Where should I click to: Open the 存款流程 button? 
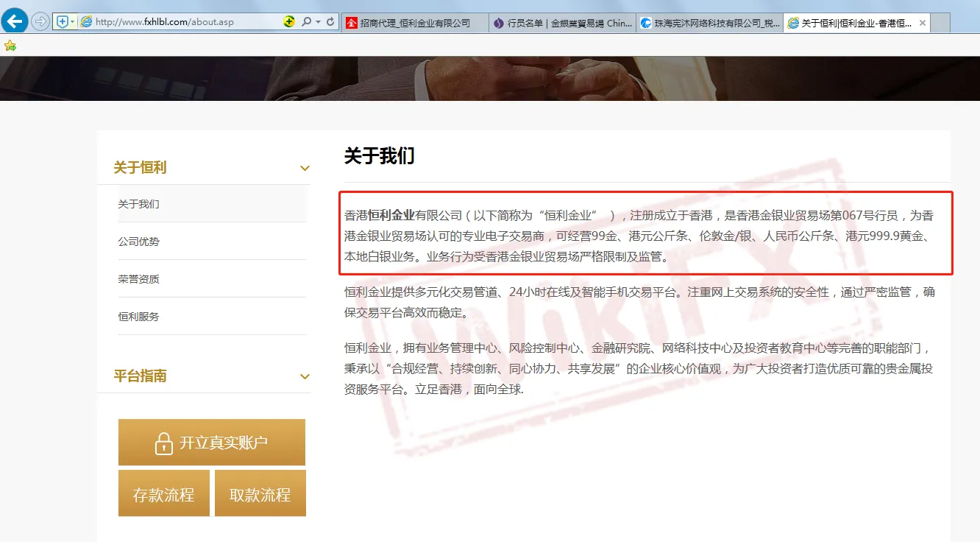coord(164,493)
